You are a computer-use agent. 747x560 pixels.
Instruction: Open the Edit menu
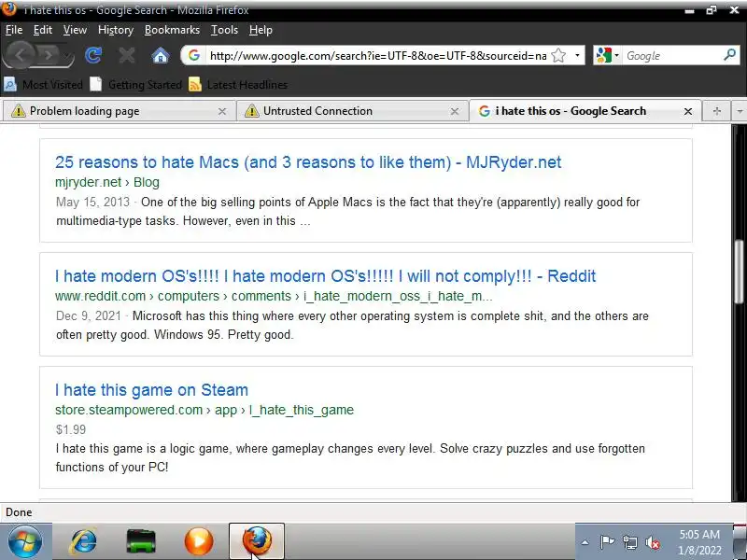tap(42, 30)
